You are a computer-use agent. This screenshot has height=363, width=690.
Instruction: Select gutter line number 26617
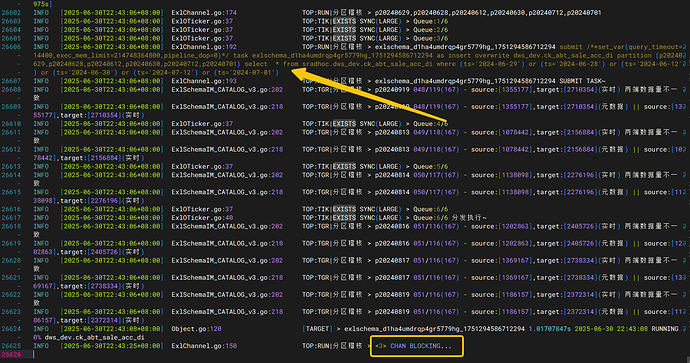coord(11,218)
